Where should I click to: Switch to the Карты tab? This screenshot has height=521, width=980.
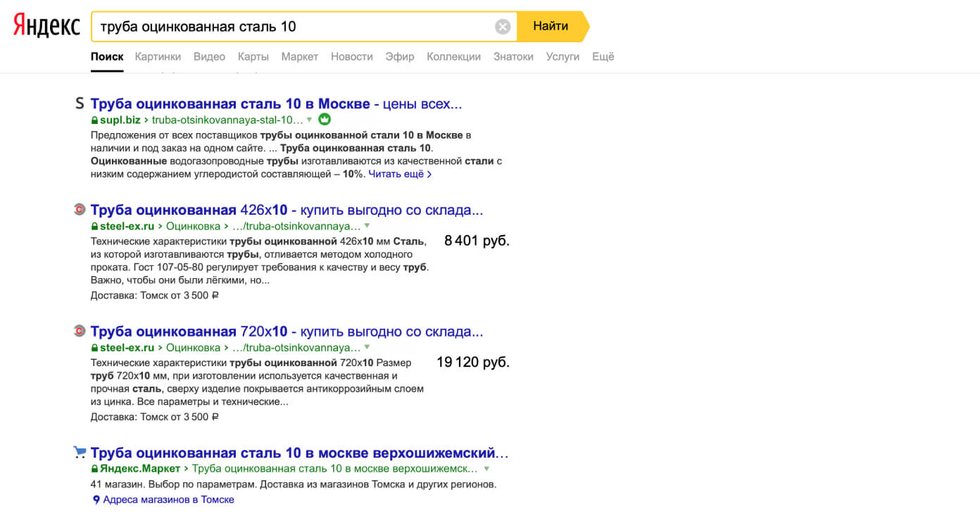tap(253, 56)
